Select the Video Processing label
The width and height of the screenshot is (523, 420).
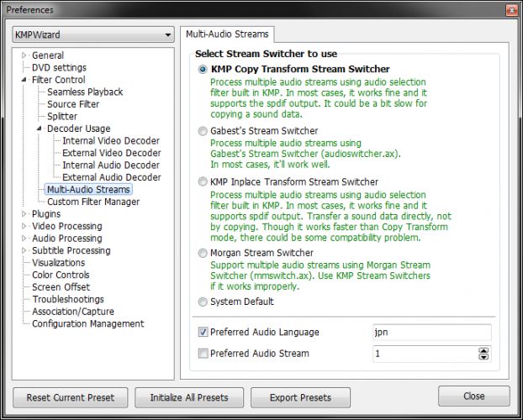(67, 226)
